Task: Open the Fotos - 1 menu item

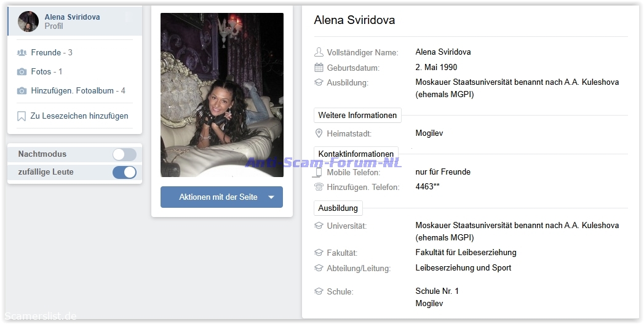Action: point(47,72)
